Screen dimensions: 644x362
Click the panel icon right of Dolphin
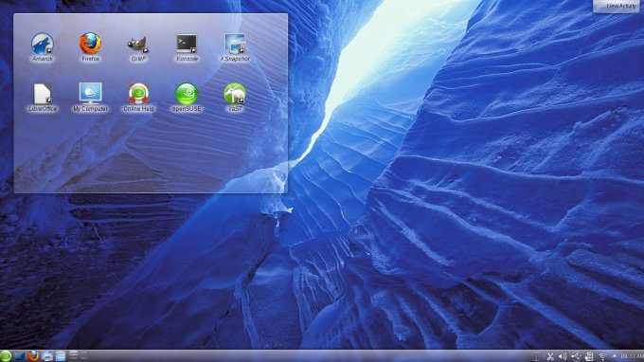pos(61,355)
